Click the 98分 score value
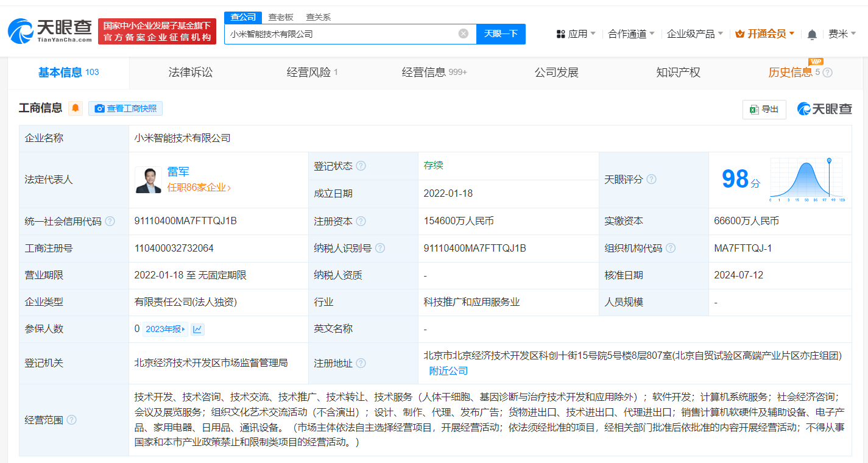 (x=741, y=179)
